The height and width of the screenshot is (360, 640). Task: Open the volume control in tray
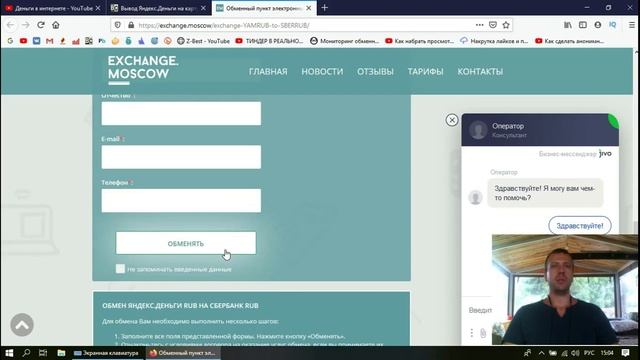pos(575,353)
